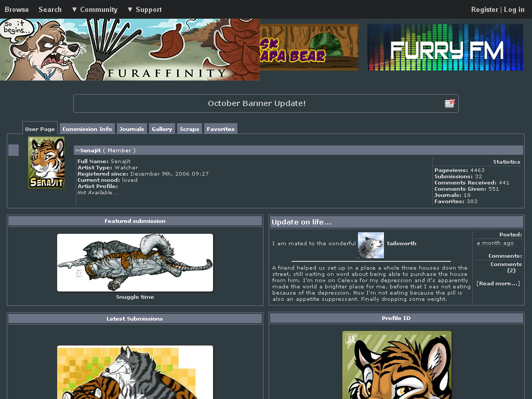Open the Browse menu item
The height and width of the screenshot is (399, 532).
(17, 9)
